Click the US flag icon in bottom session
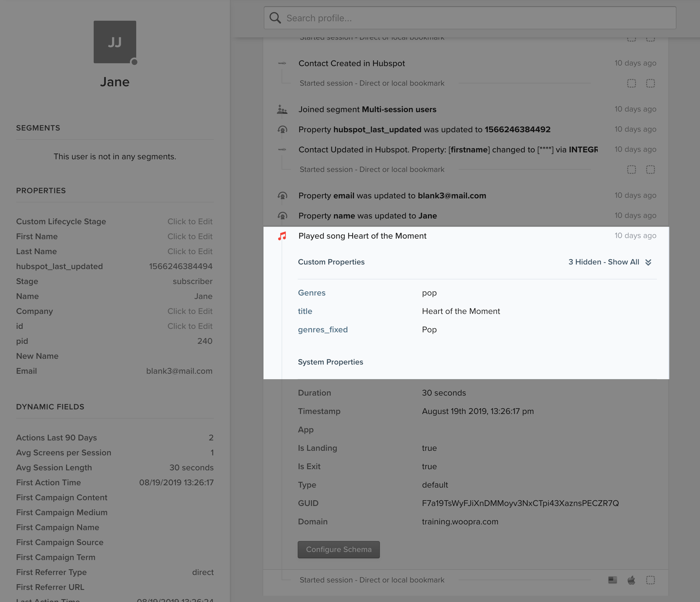The image size is (700, 602). 613,580
